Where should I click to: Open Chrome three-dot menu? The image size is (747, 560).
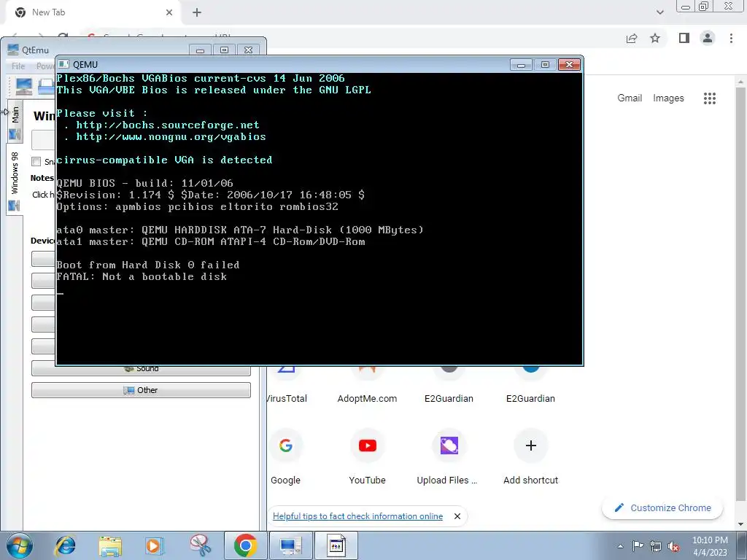point(731,38)
